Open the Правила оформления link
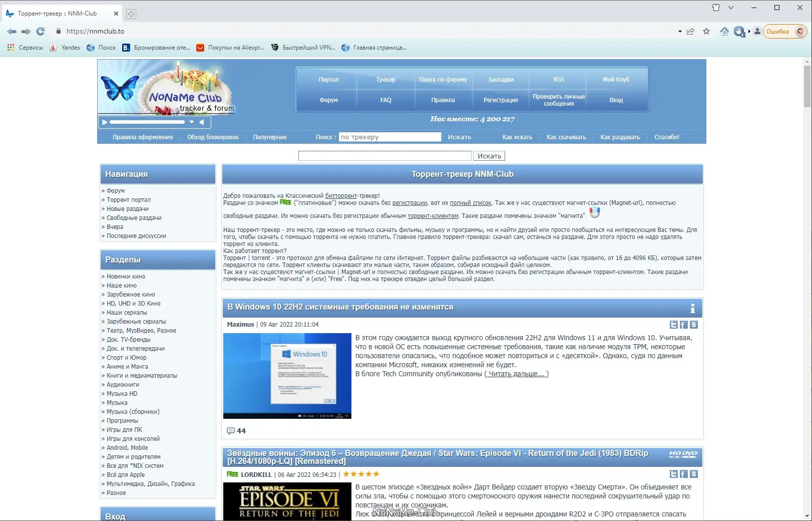This screenshot has width=812, height=521. pos(143,137)
